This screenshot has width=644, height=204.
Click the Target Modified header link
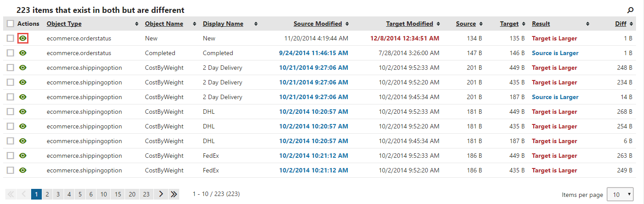click(x=410, y=24)
